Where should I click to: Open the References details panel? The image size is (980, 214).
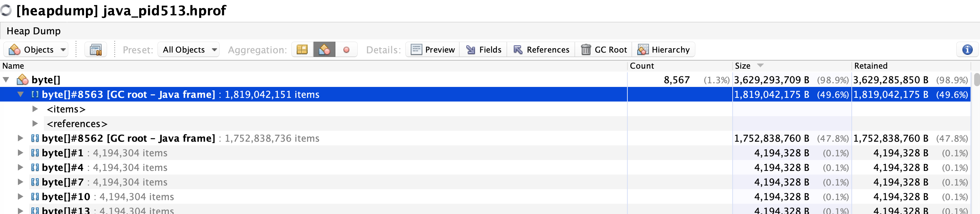[541, 49]
